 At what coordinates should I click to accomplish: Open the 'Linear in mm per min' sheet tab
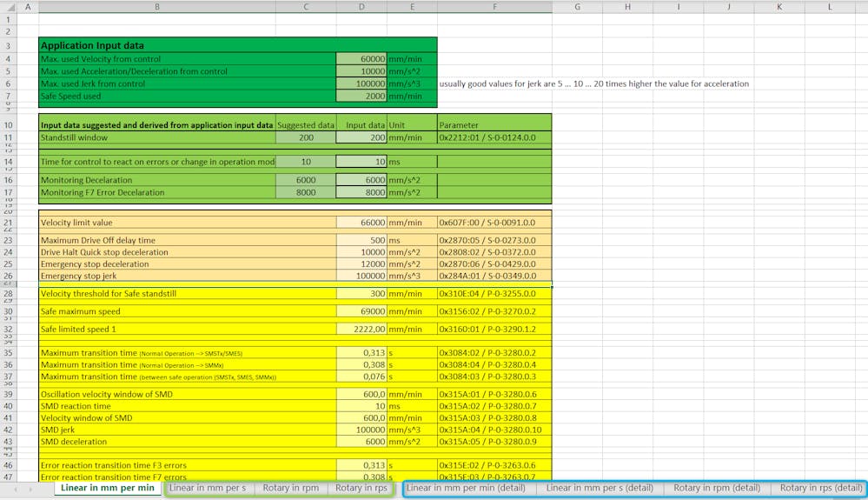(x=108, y=488)
